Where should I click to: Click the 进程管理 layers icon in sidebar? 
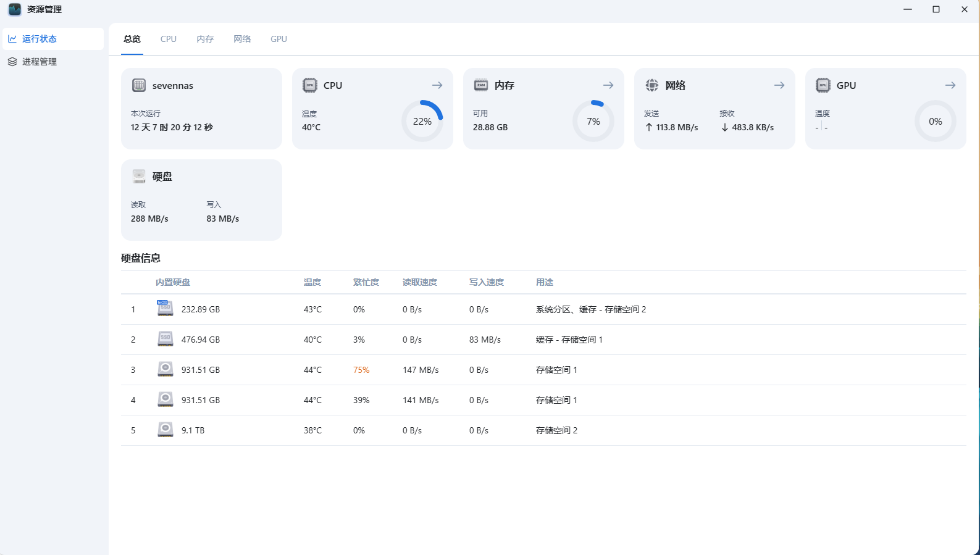click(x=12, y=62)
